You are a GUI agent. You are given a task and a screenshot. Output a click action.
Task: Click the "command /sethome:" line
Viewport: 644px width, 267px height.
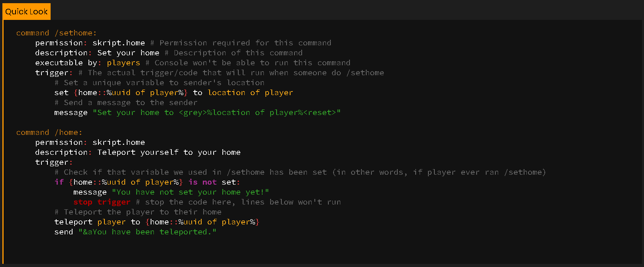point(56,33)
